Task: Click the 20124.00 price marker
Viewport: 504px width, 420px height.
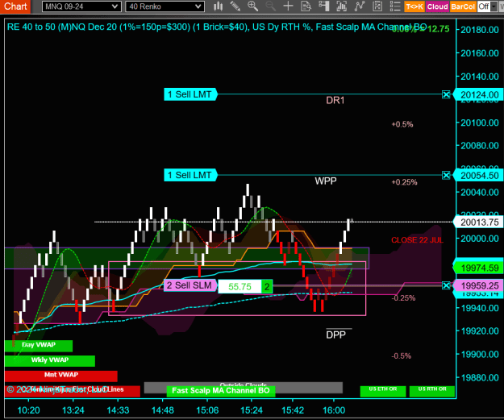Action: tap(479, 95)
